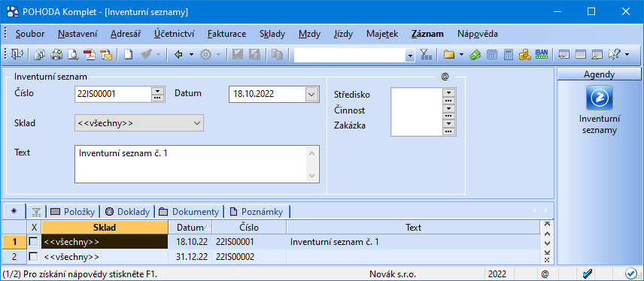Viewport: 644px width, 281px height.
Task: Open print preview magnifier icon
Action: (x=73, y=55)
